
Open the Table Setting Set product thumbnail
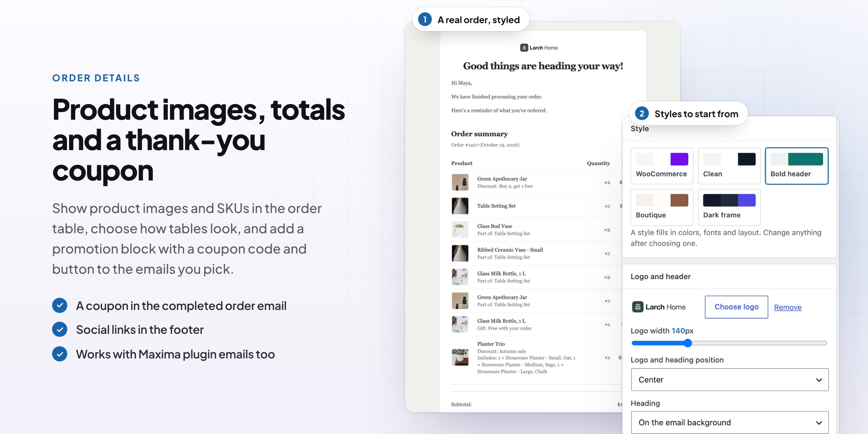pos(460,206)
